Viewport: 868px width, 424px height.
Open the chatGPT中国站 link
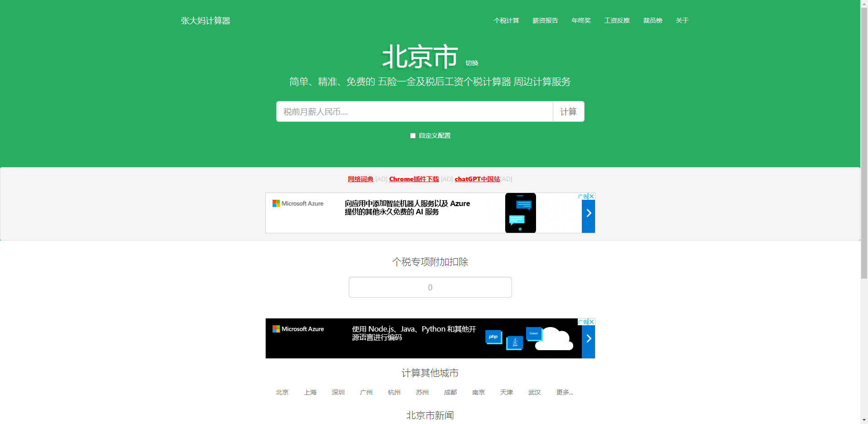(x=477, y=179)
